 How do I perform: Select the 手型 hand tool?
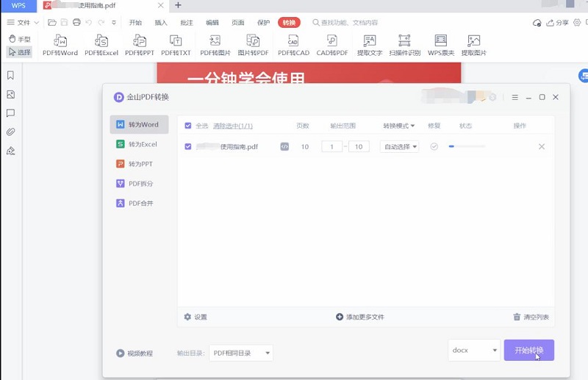(20, 39)
